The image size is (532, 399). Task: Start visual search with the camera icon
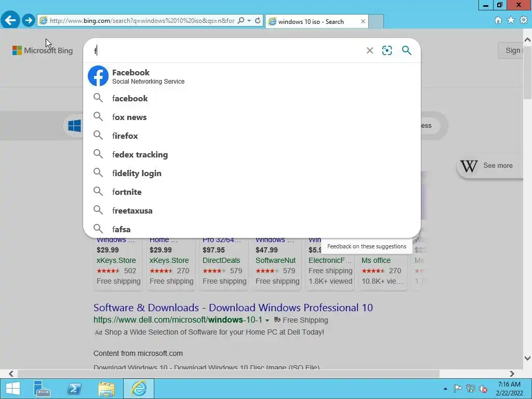pyautogui.click(x=387, y=50)
